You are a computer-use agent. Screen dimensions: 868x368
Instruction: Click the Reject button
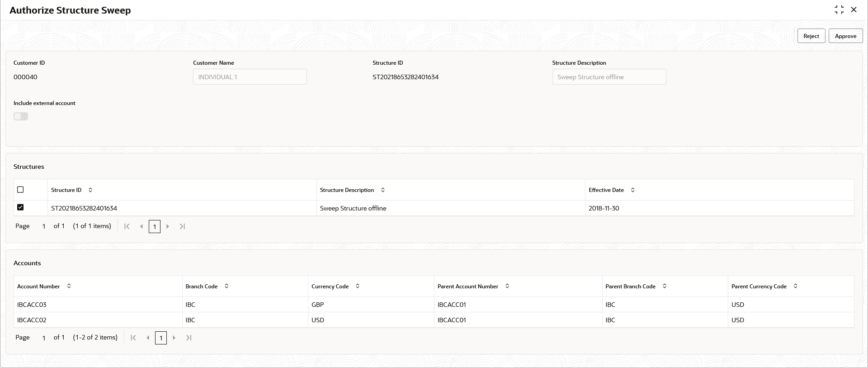click(811, 36)
